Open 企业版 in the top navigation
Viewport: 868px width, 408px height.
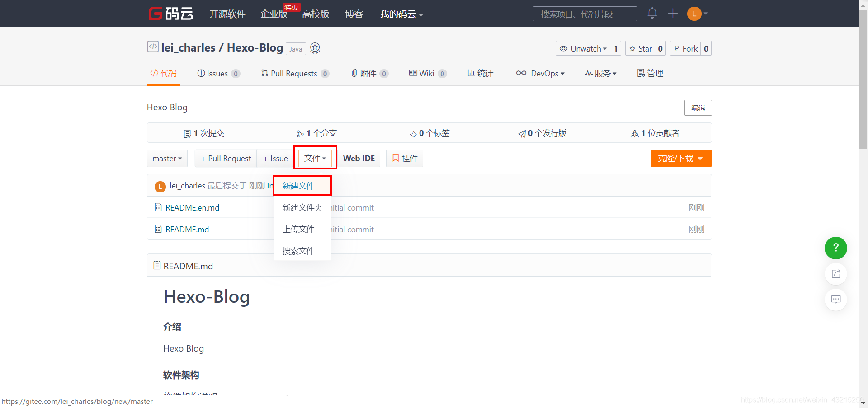pyautogui.click(x=274, y=14)
